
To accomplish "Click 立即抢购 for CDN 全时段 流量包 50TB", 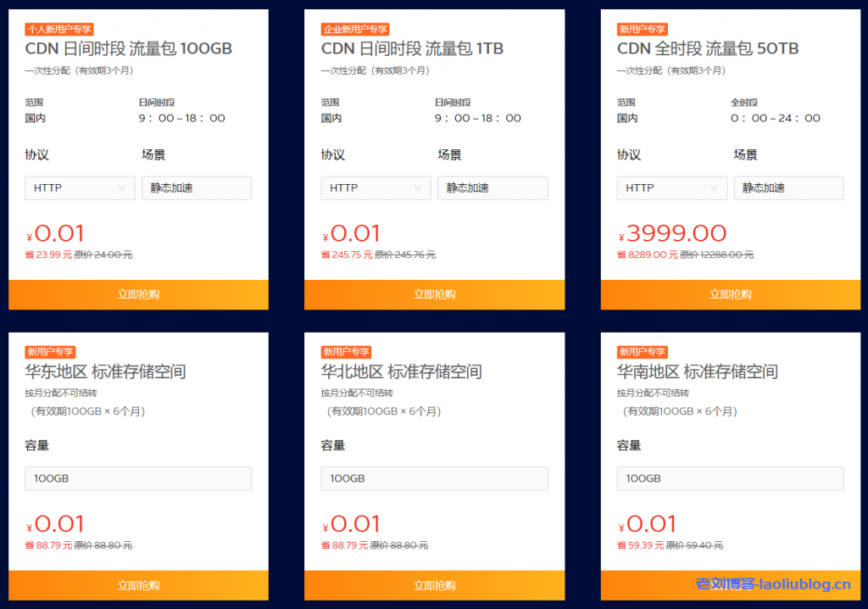I will (730, 294).
